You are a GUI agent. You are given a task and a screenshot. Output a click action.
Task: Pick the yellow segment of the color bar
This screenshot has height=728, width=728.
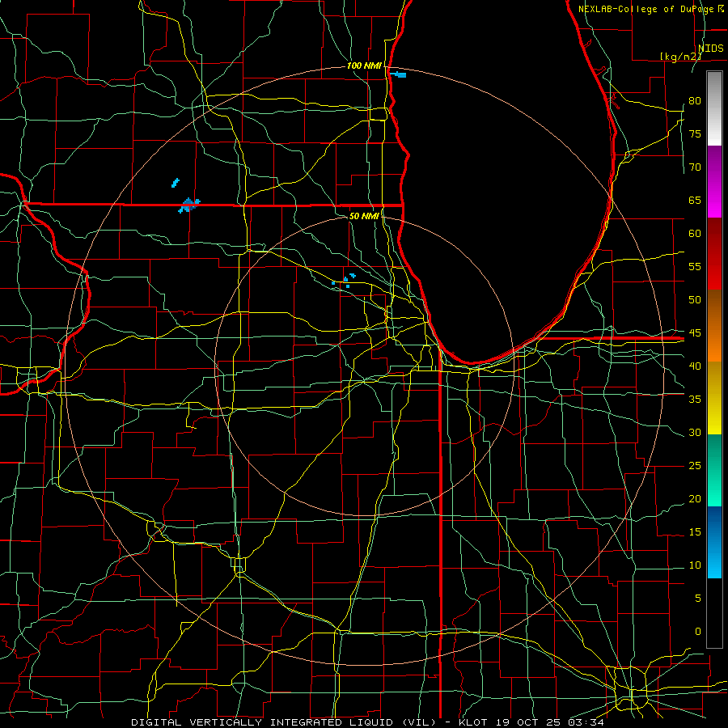[714, 398]
